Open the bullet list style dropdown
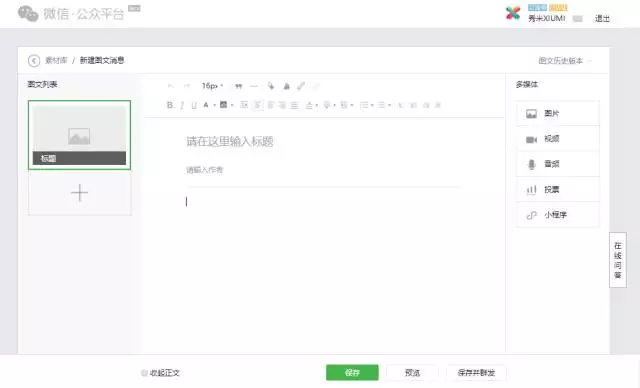 coord(390,105)
